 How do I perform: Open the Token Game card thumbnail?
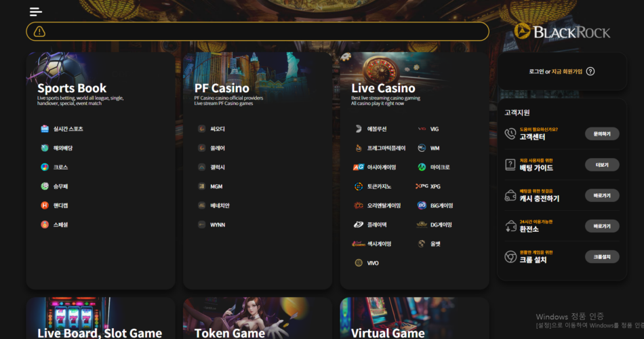point(258,318)
